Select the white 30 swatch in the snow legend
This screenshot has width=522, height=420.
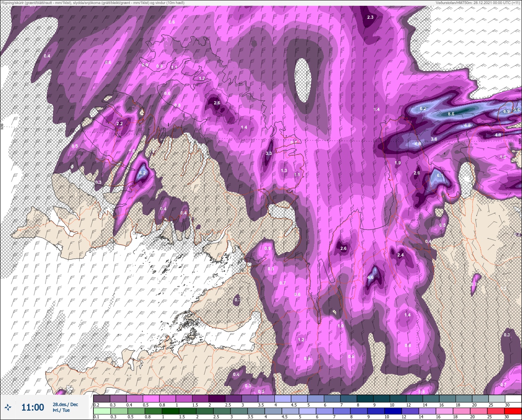(x=513, y=398)
